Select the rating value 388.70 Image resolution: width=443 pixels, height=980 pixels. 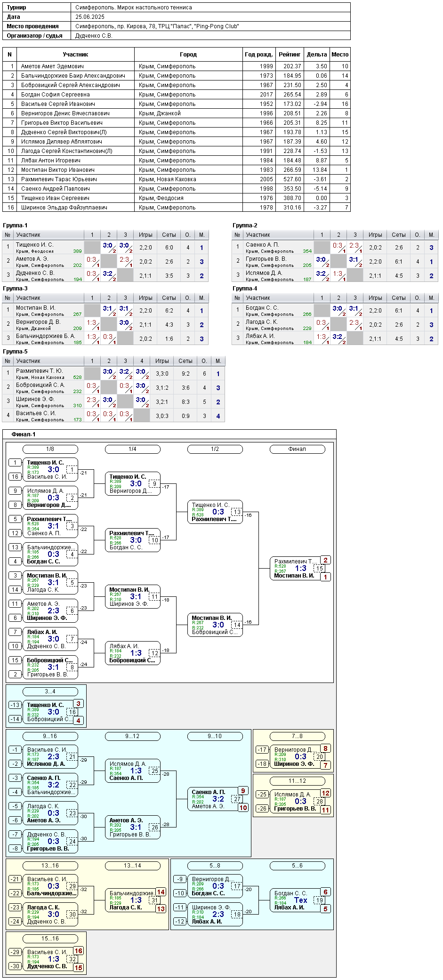click(x=292, y=198)
